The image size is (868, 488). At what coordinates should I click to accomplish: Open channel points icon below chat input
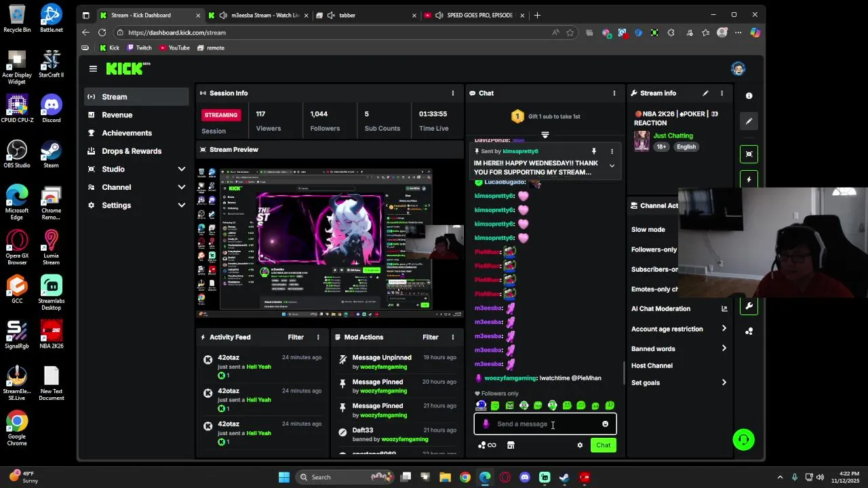(x=487, y=445)
